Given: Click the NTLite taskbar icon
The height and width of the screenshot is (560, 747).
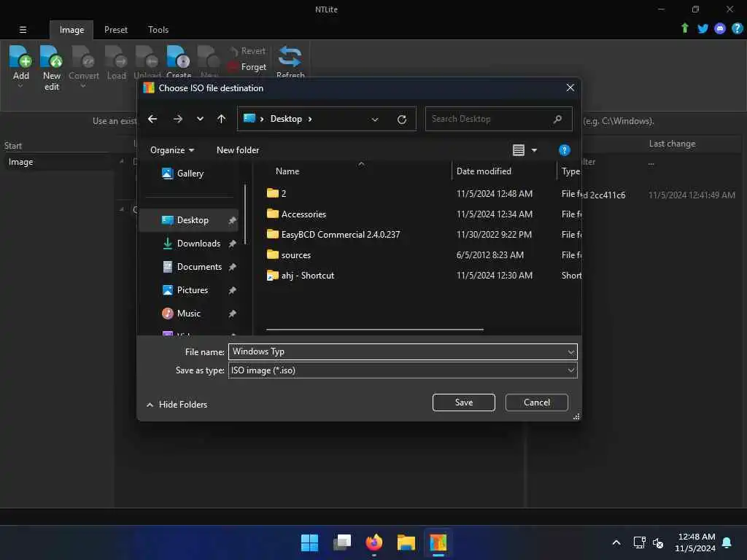Looking at the screenshot, I should 438,542.
